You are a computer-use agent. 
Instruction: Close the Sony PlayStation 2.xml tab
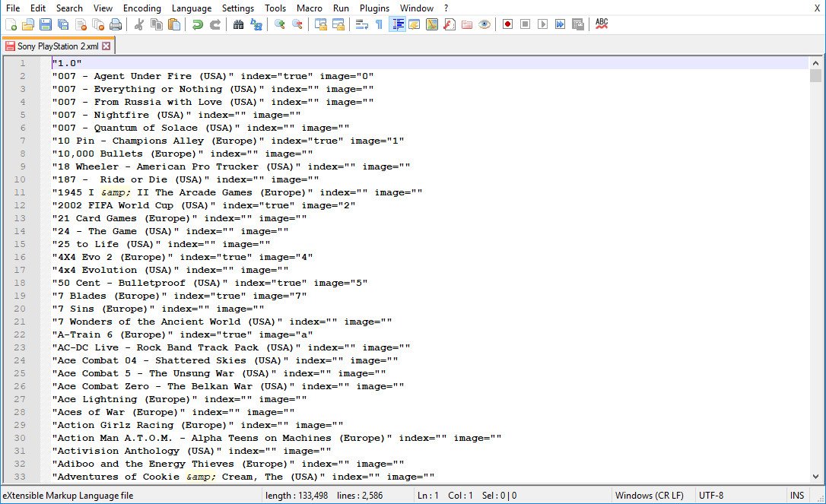[x=106, y=46]
